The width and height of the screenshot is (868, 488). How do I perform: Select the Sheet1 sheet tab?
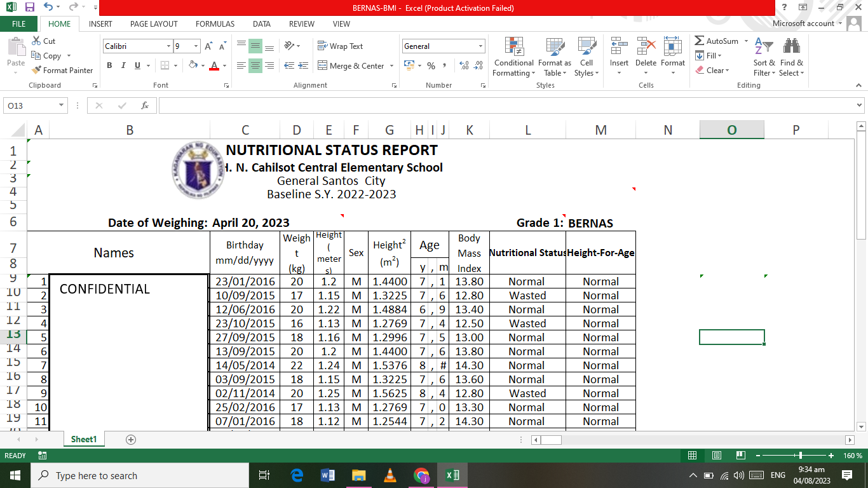84,439
